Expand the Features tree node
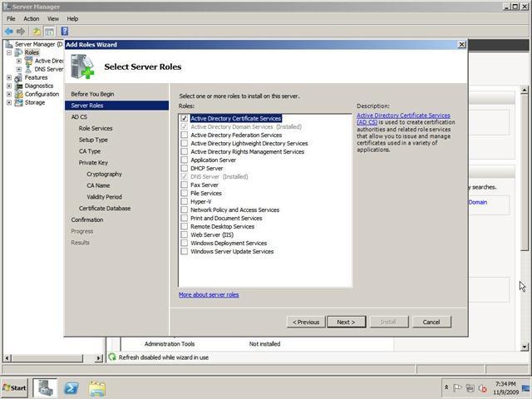Viewport: 532px width, 399px height. pyautogui.click(x=9, y=77)
